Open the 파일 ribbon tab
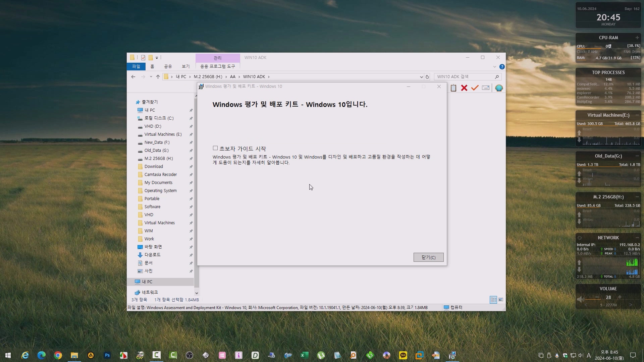 tap(136, 66)
